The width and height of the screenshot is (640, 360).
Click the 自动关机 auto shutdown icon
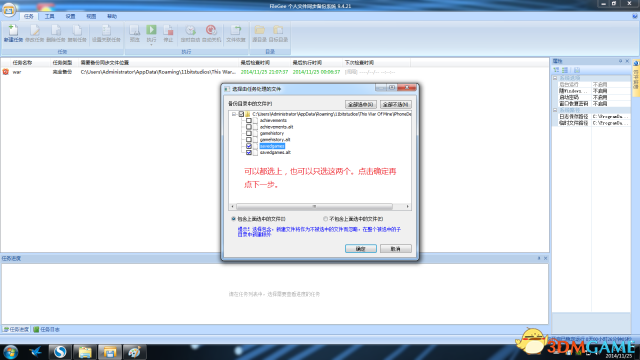(211, 33)
